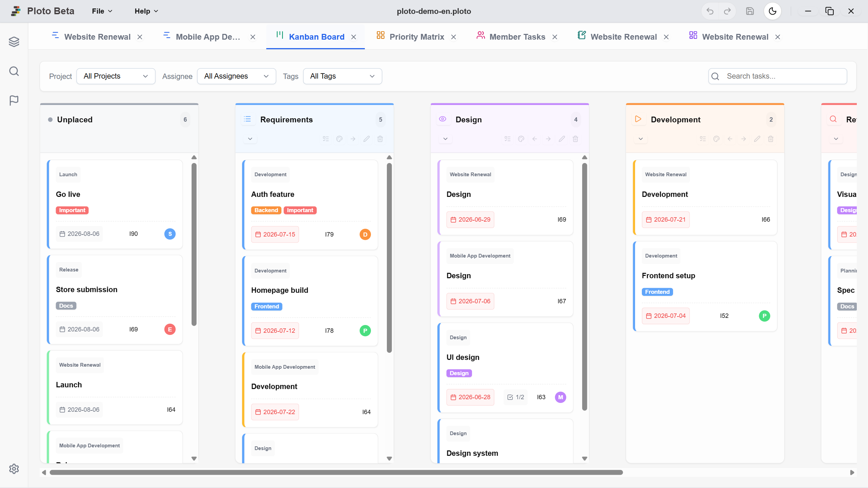Image resolution: width=868 pixels, height=488 pixels.
Task: Delete the Development column
Action: click(771, 139)
